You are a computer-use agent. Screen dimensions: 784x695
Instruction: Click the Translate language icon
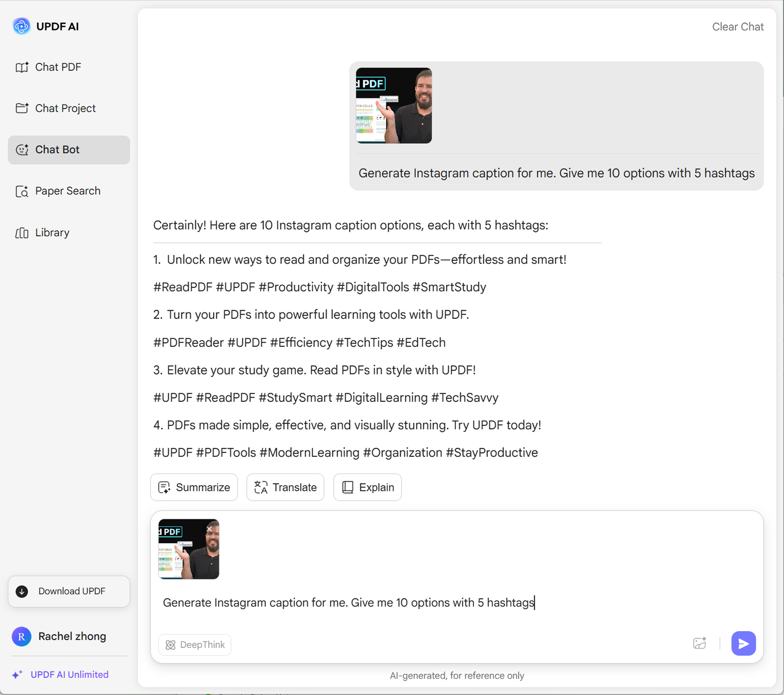(261, 487)
